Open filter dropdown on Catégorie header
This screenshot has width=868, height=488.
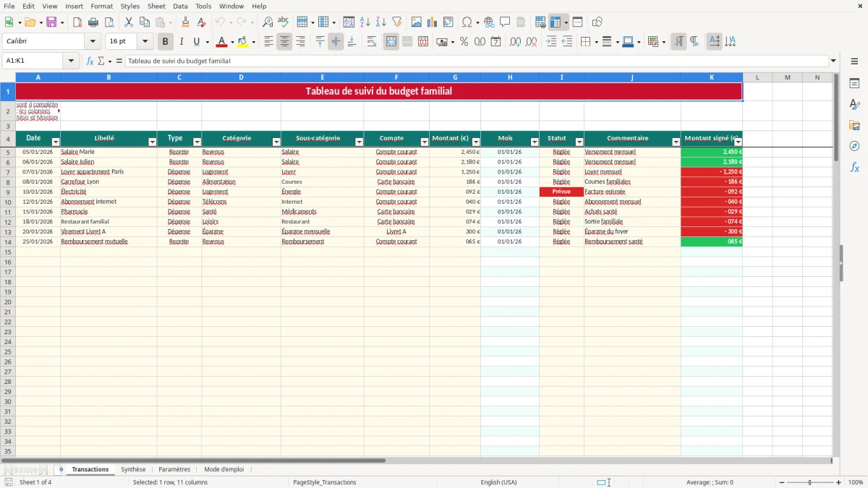click(276, 142)
